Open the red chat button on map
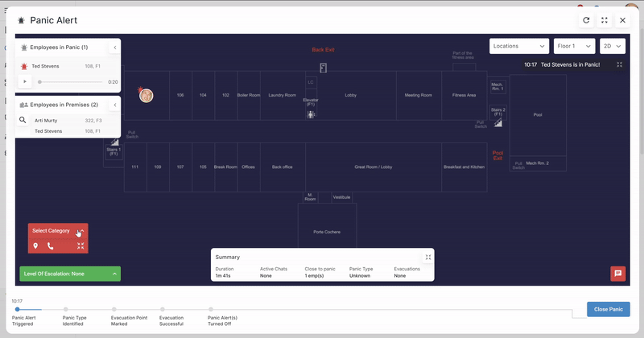The width and height of the screenshot is (644, 338). (x=617, y=274)
